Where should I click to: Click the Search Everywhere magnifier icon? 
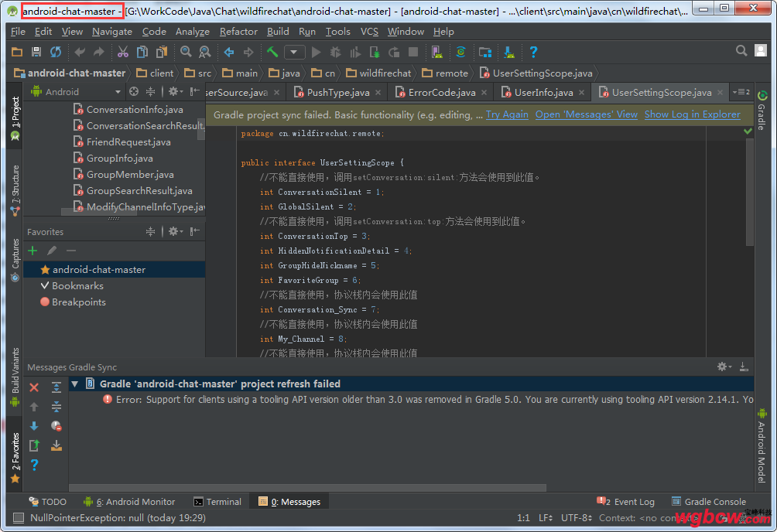741,50
